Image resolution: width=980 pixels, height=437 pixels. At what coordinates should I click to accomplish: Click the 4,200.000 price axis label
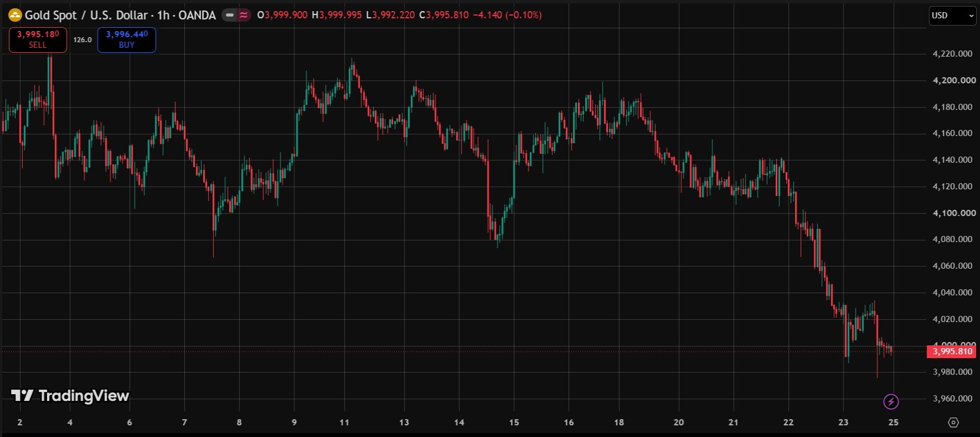(954, 81)
